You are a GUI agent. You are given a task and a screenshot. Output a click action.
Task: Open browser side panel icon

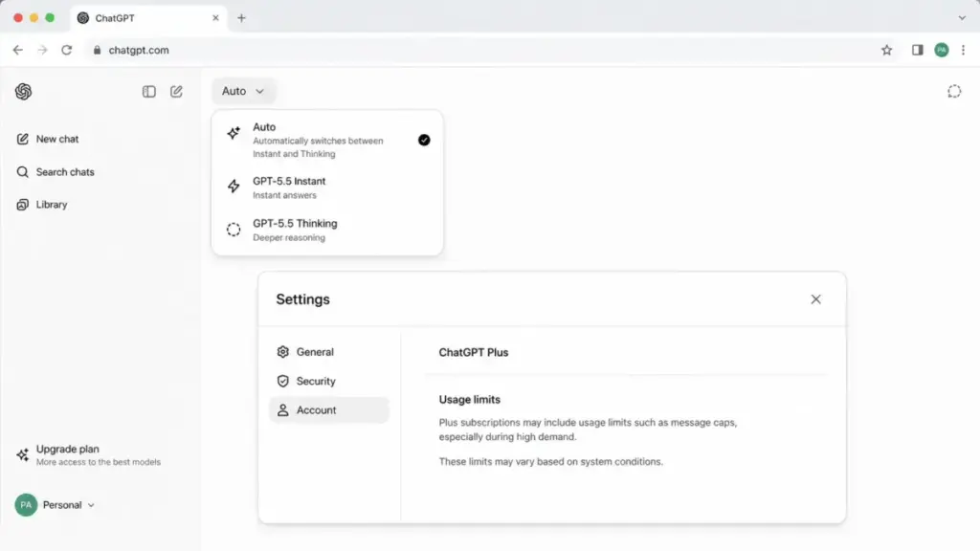click(917, 50)
